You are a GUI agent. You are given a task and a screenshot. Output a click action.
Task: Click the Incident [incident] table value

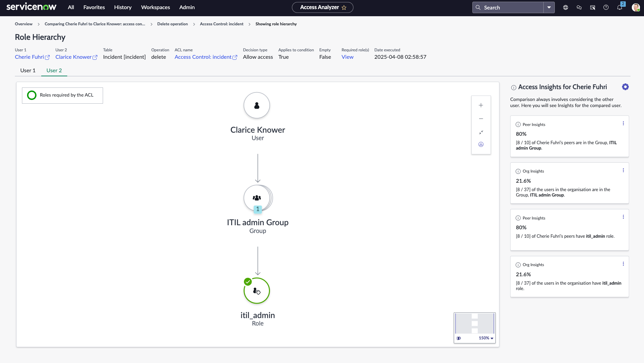click(124, 57)
